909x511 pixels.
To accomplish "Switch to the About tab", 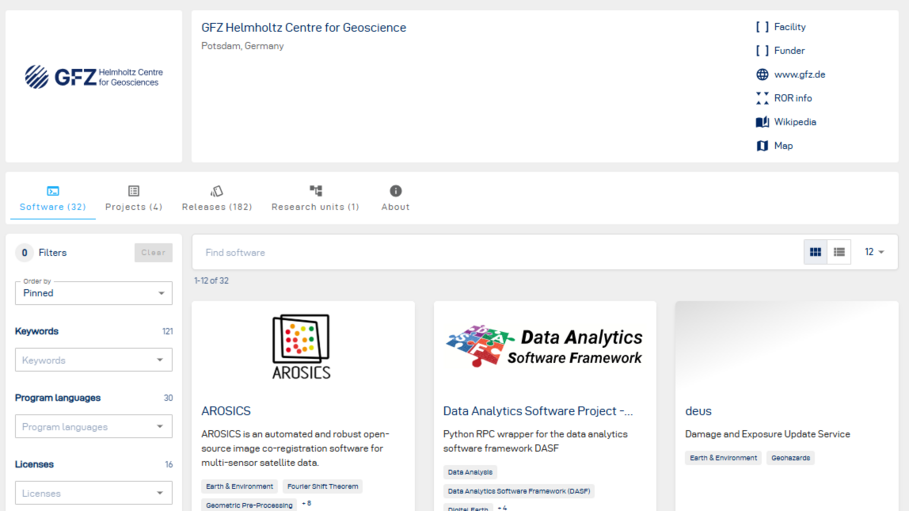I will (x=395, y=199).
